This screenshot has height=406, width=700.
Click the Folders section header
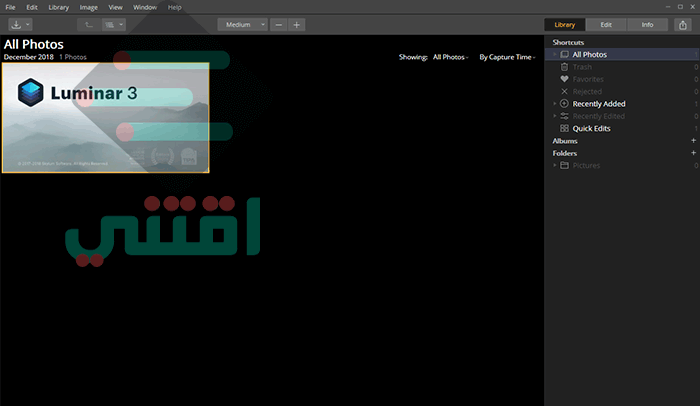[564, 153]
